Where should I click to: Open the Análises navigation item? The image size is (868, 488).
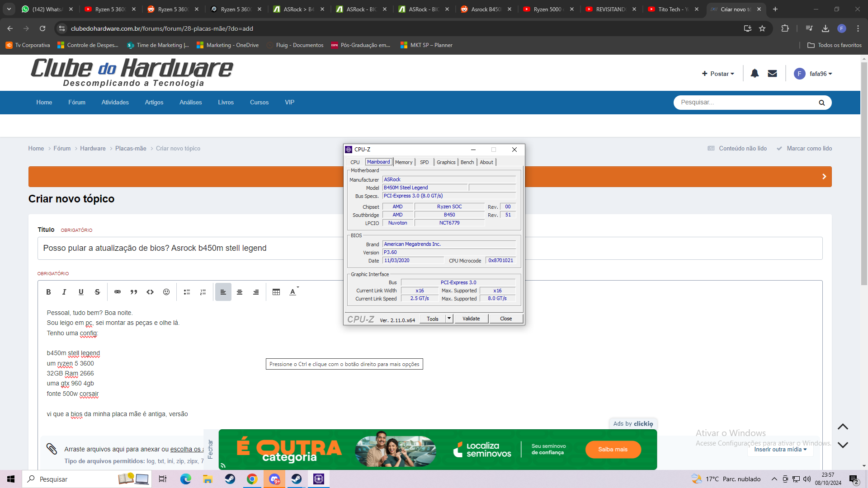[191, 102]
